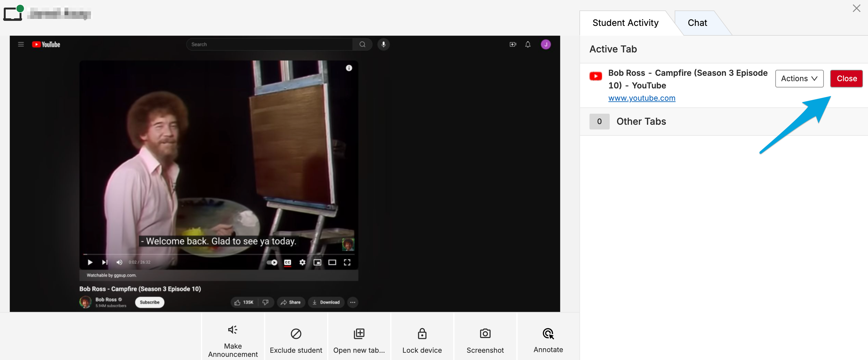
Task: Select the Student Activity tab
Action: point(625,23)
